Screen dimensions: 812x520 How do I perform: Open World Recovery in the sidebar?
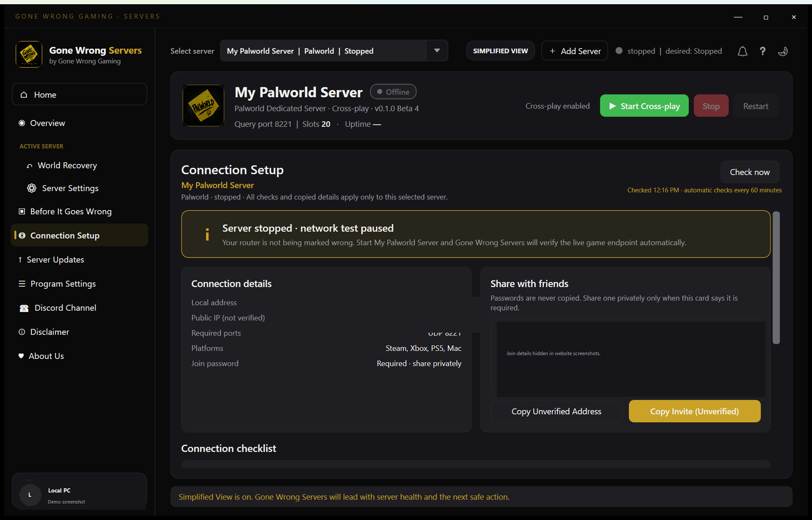[80, 166]
